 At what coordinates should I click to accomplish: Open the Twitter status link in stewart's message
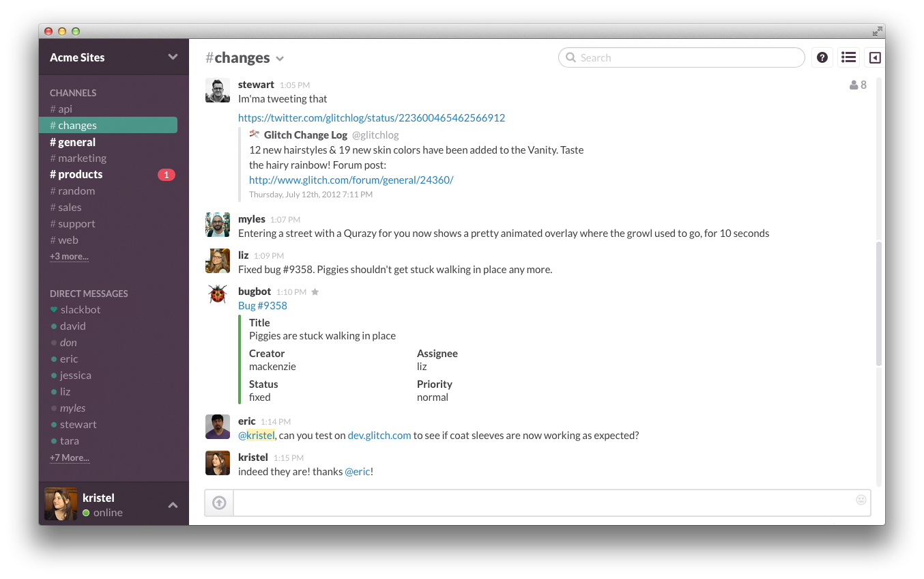point(371,117)
